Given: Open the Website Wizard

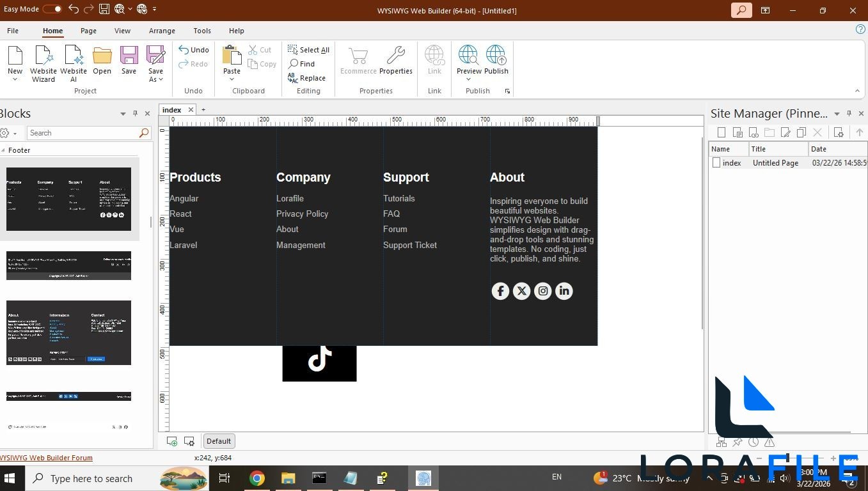Looking at the screenshot, I should pyautogui.click(x=43, y=62).
